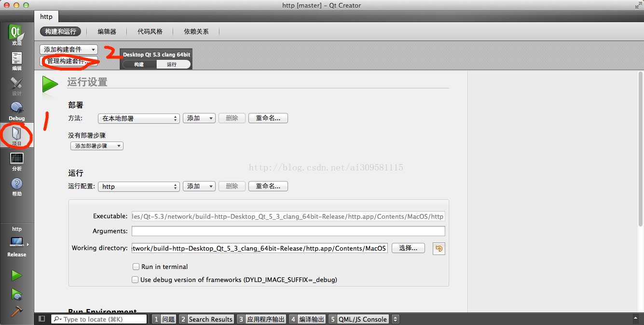Open the 添加 dropdown in deployment section
Viewport: 644px width, 325px height.
point(199,118)
